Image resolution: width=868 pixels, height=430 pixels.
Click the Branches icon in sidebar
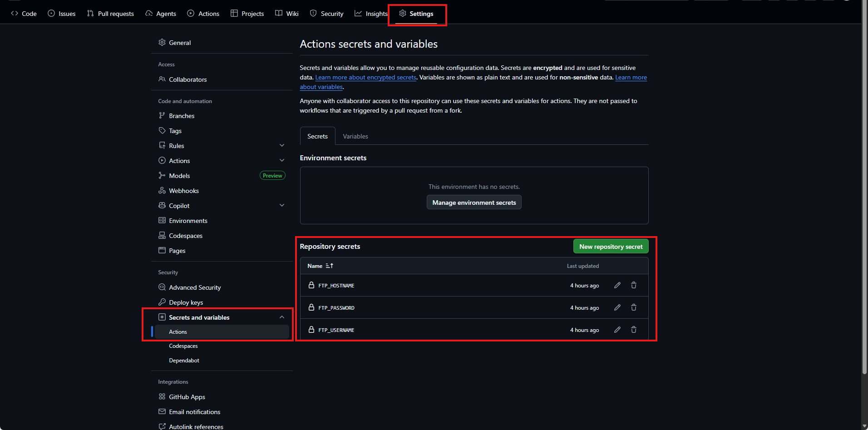pyautogui.click(x=162, y=115)
